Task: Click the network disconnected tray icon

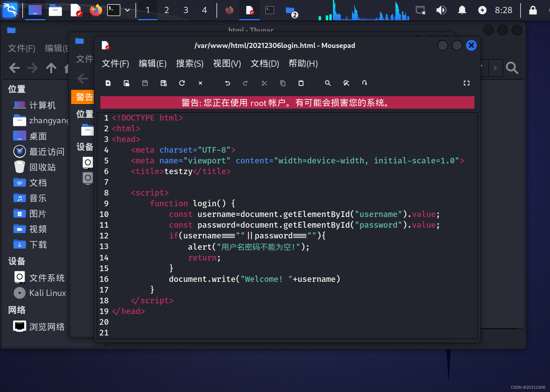Action: click(420, 10)
